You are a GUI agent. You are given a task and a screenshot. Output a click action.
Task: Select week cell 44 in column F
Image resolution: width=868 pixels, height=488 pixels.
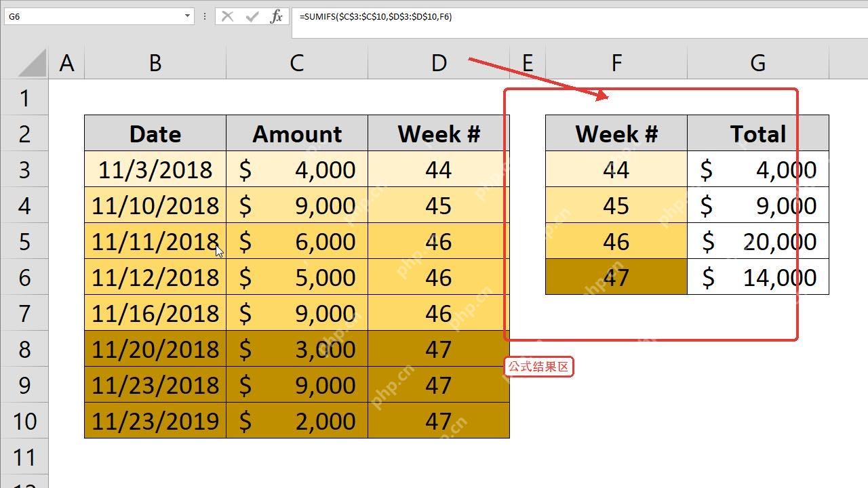point(616,169)
